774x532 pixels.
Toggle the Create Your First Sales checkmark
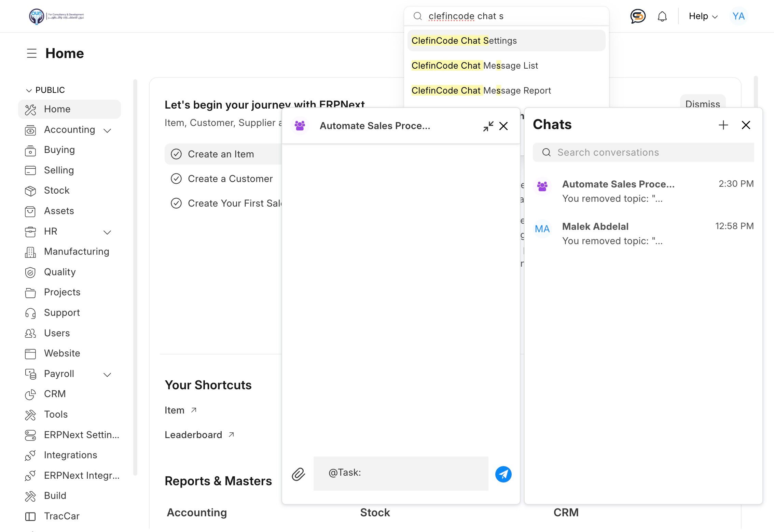176,203
